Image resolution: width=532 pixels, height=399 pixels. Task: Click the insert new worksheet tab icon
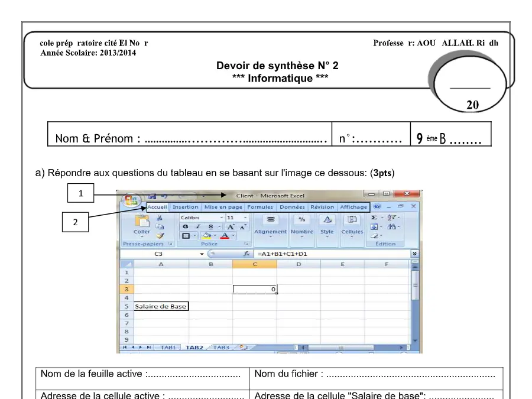[244, 348]
